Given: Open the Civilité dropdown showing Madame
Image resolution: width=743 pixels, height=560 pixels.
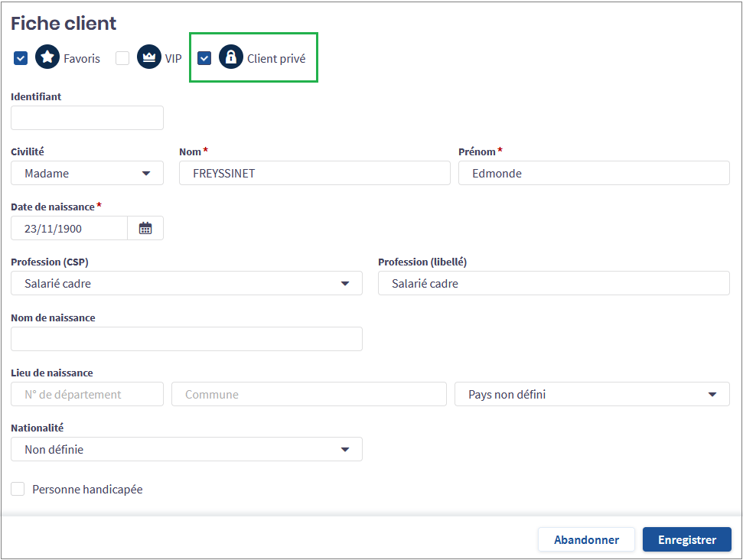Looking at the screenshot, I should 87,174.
